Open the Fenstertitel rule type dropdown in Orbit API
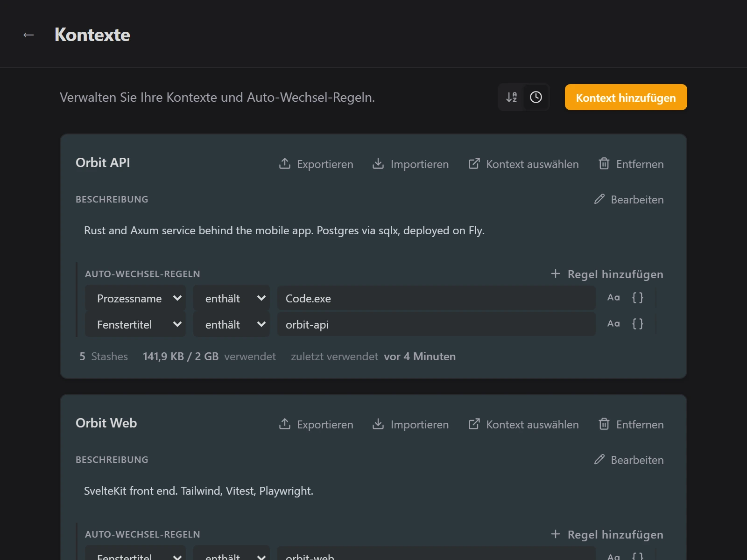Viewport: 747px width, 560px height. tap(135, 324)
